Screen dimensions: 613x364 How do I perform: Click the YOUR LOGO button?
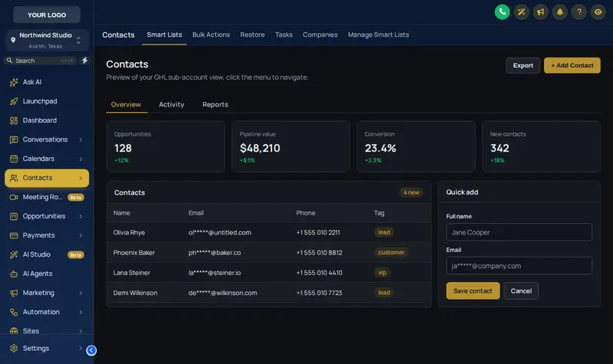click(x=47, y=15)
